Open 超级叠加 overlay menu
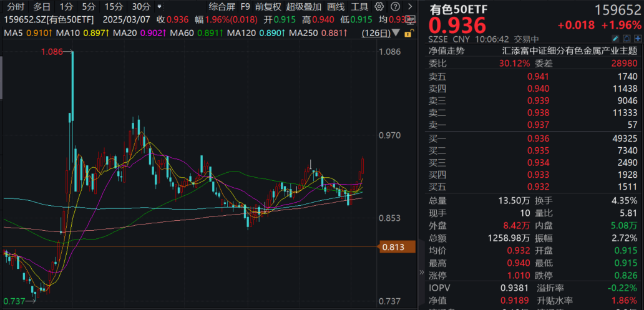 pyautogui.click(x=304, y=7)
